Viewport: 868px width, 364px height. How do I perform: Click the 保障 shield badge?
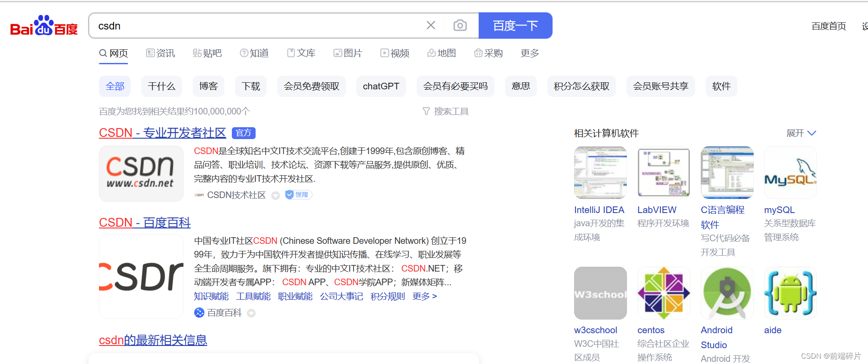[x=299, y=195]
